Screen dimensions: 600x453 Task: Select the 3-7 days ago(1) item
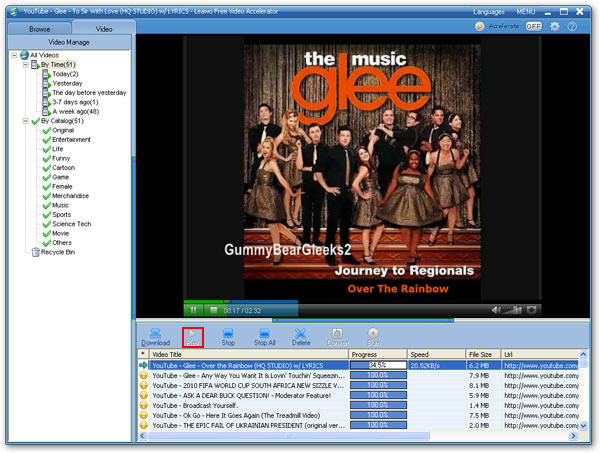75,102
